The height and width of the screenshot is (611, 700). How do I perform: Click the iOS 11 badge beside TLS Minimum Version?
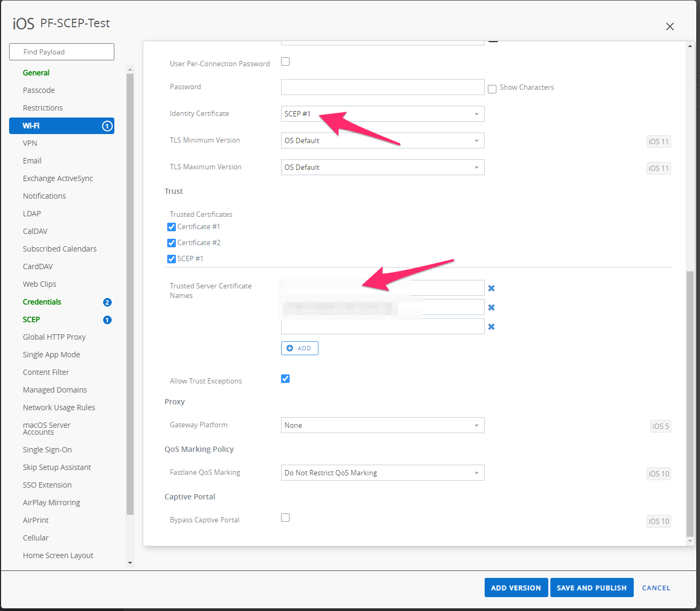tap(658, 141)
